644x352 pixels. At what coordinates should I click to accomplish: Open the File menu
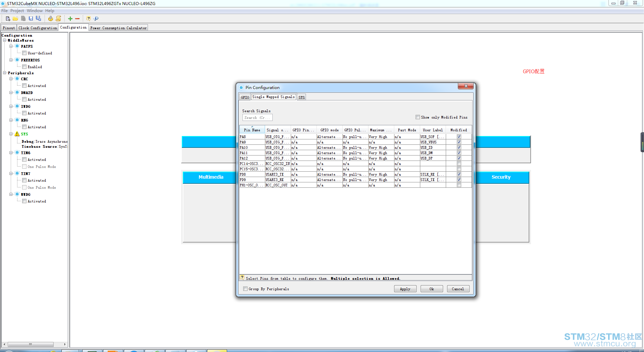coord(4,11)
